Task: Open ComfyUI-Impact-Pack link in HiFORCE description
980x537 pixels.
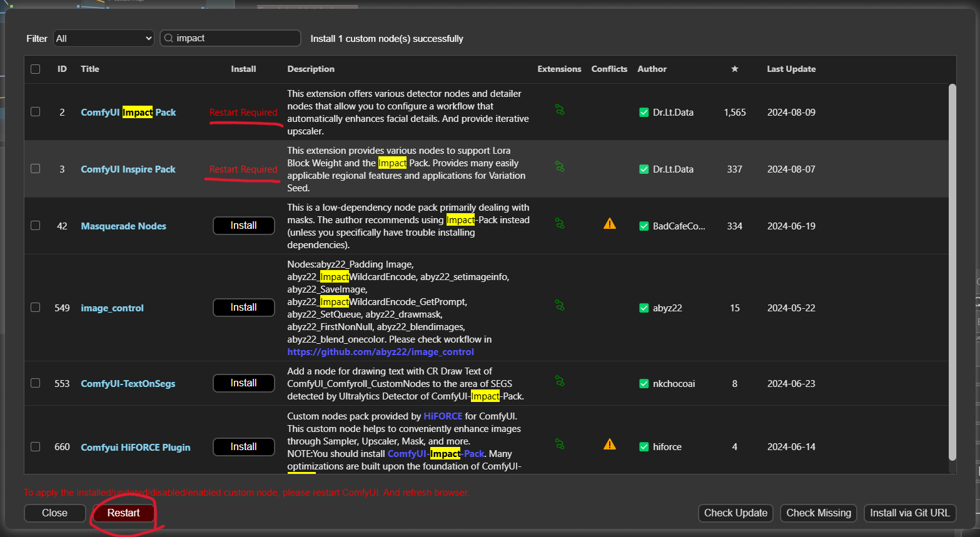Action: [x=436, y=454]
